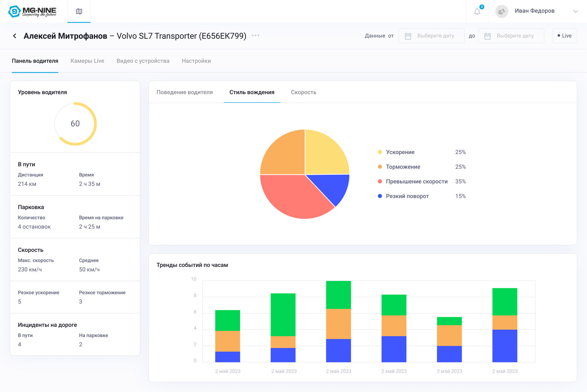The width and height of the screenshot is (587, 392).
Task: Click the calendar icon in start date field
Action: [408, 36]
